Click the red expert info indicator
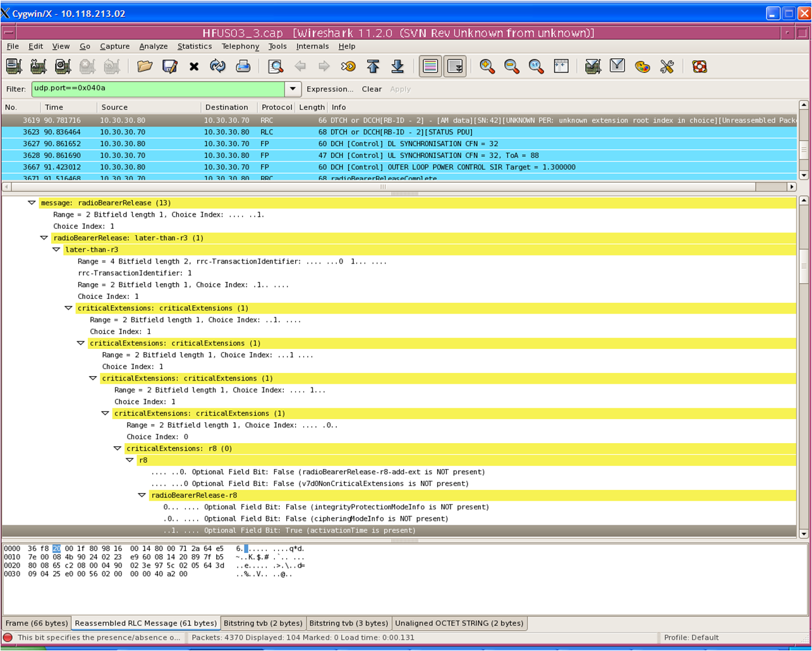Image resolution: width=812 pixels, height=651 pixels. [x=8, y=638]
